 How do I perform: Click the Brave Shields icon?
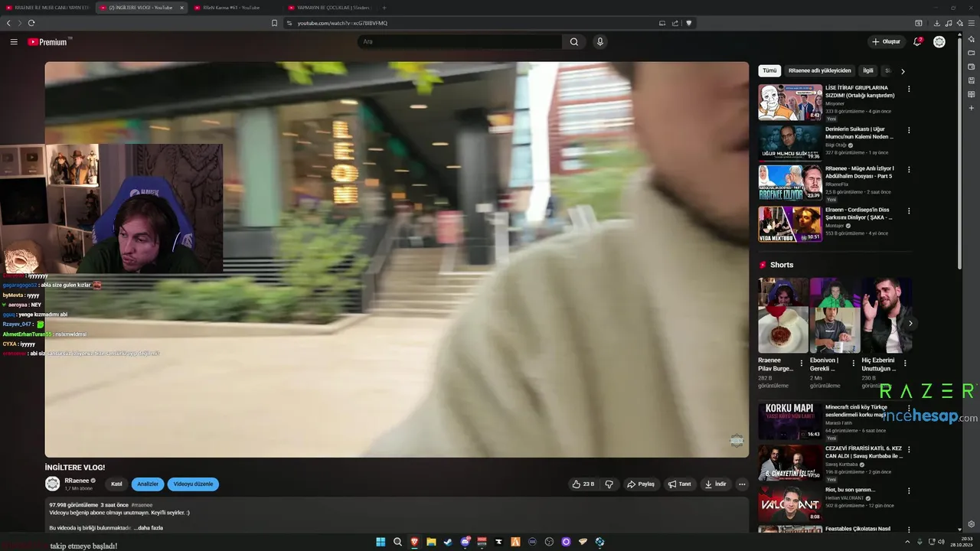coord(688,23)
